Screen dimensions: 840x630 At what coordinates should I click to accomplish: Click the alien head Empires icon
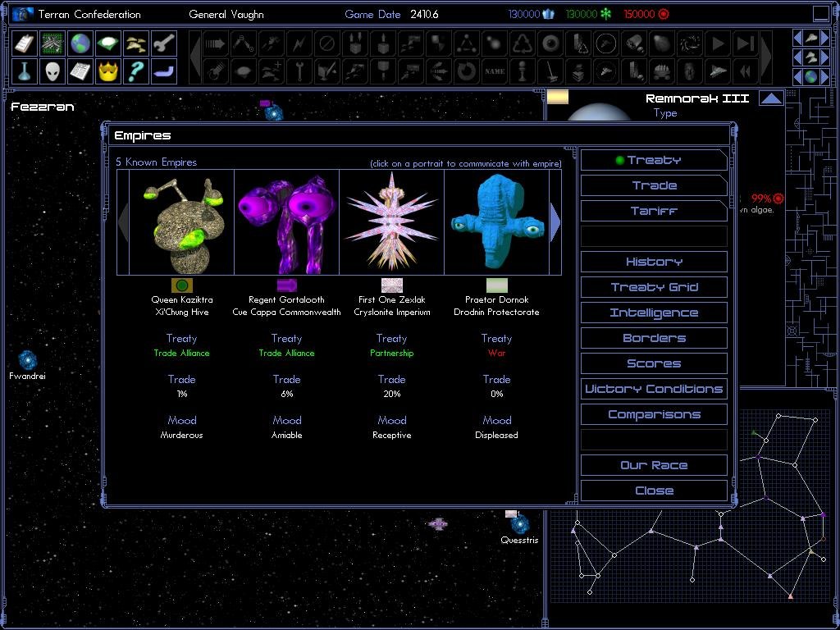point(52,71)
